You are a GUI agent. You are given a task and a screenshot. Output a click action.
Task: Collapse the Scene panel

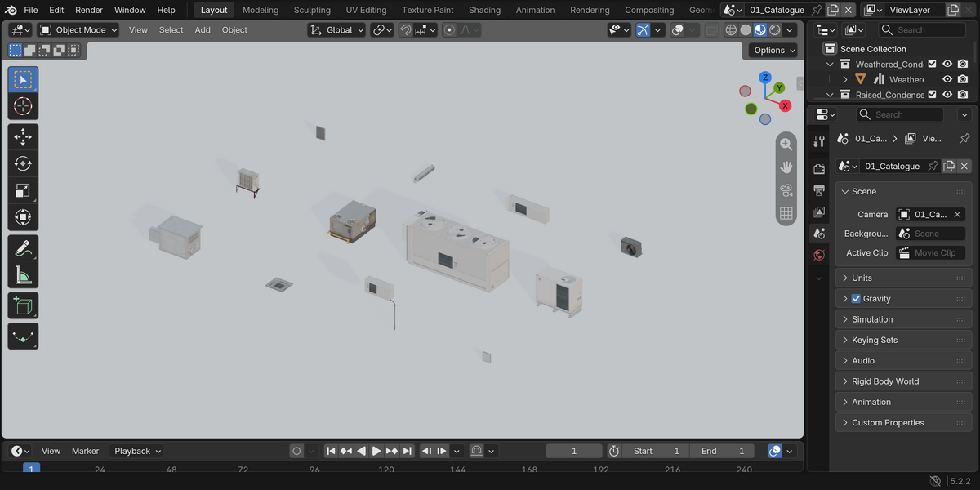click(x=904, y=191)
